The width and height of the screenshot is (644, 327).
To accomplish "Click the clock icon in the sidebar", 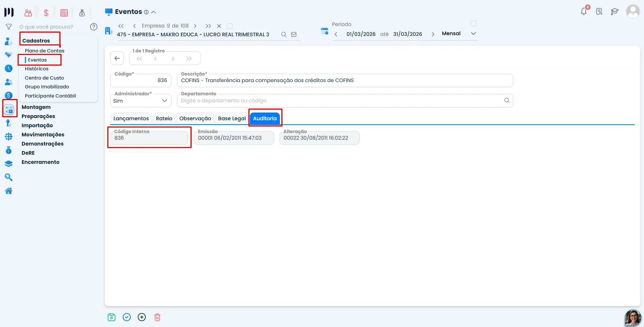I will click(9, 69).
